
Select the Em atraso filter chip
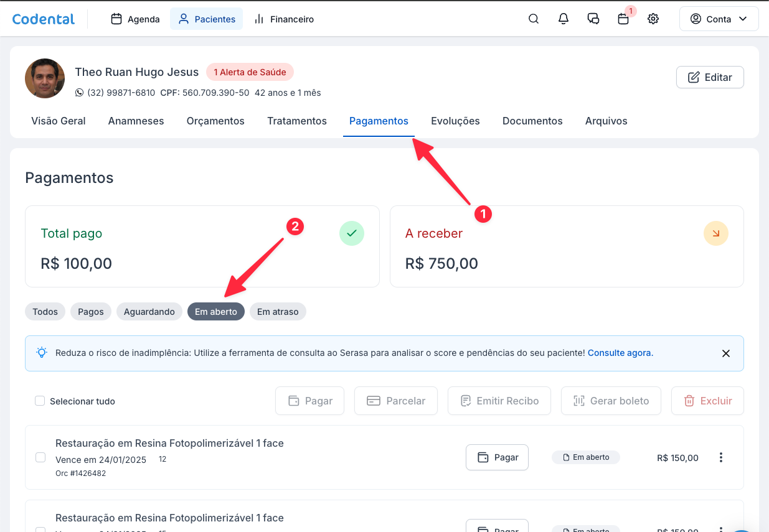278,312
